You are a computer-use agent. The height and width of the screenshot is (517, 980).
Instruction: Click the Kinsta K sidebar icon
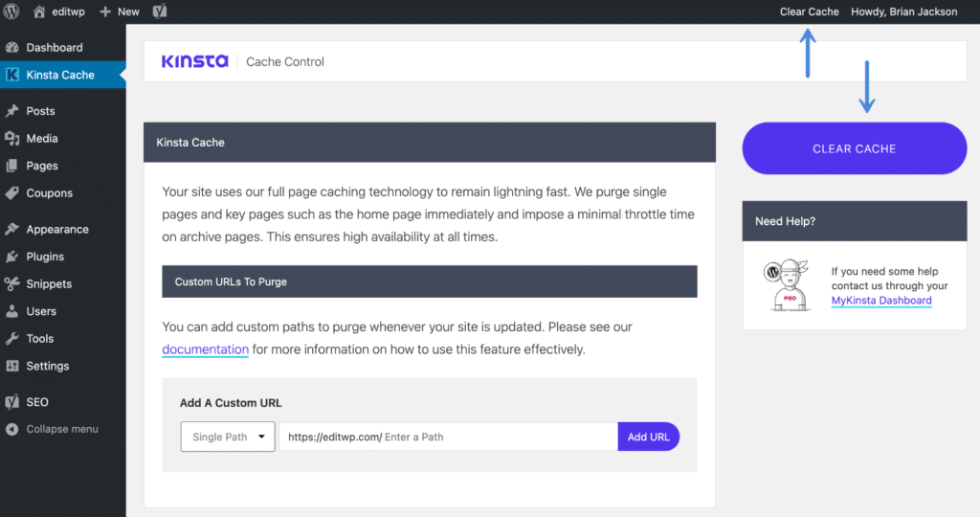click(x=11, y=75)
